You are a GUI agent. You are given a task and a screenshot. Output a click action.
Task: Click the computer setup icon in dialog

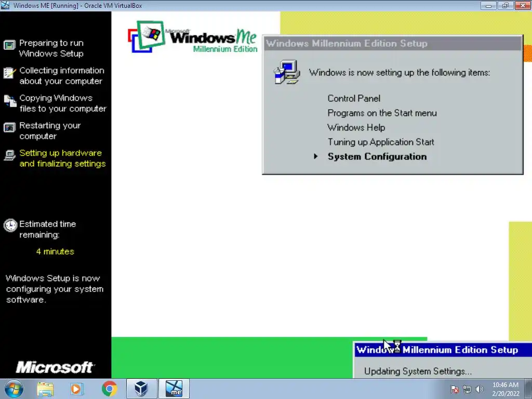pyautogui.click(x=287, y=72)
